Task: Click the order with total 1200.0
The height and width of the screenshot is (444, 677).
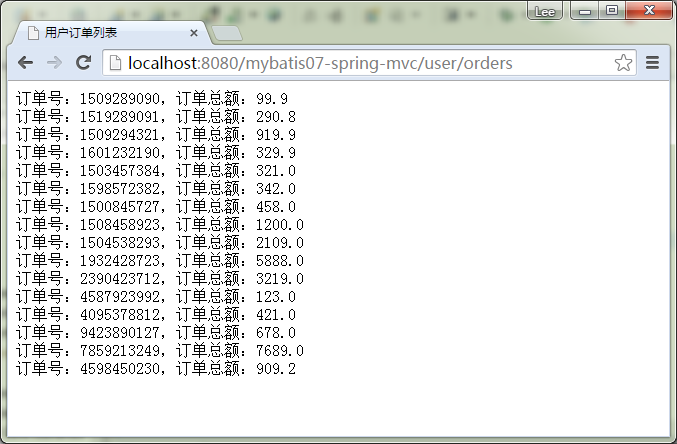Action: 160,224
